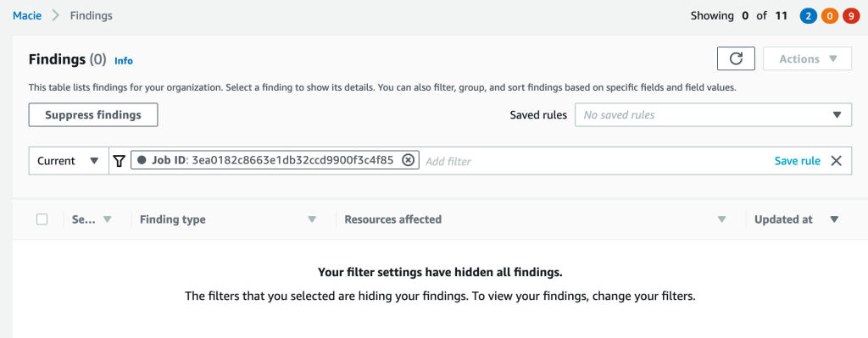Click the 'Showing 0 of 11' text
868x338 pixels.
pos(739,15)
